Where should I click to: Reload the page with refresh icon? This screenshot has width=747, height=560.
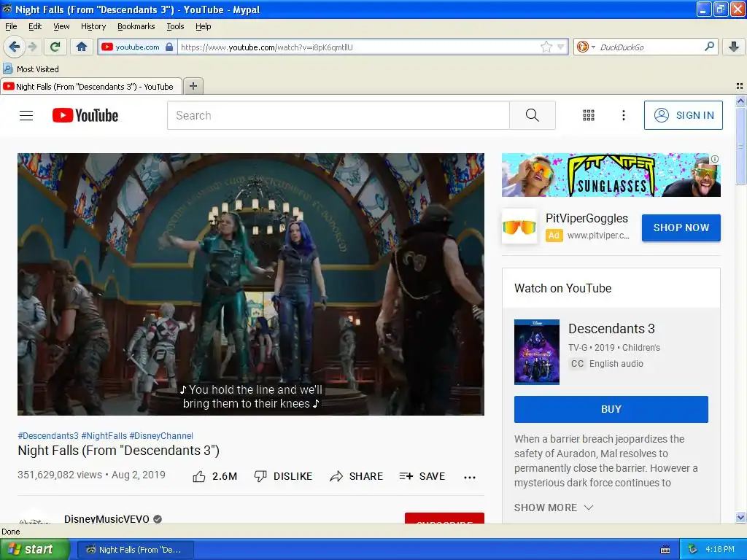[55, 47]
